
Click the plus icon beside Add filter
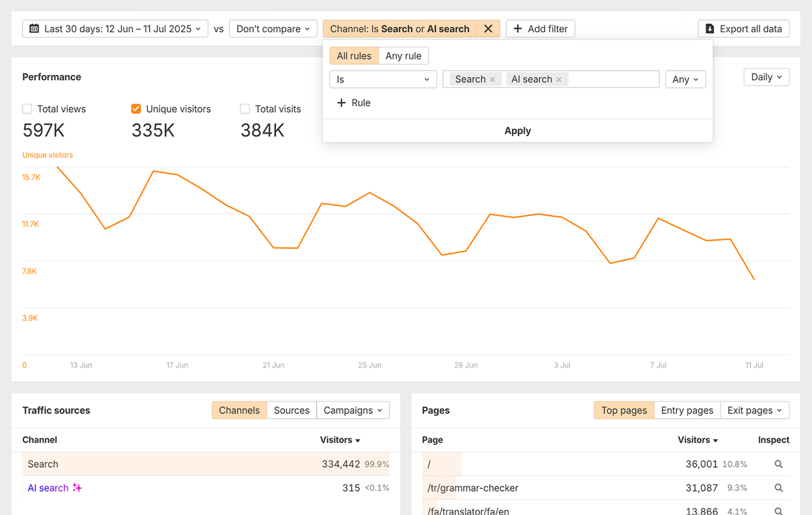(518, 28)
